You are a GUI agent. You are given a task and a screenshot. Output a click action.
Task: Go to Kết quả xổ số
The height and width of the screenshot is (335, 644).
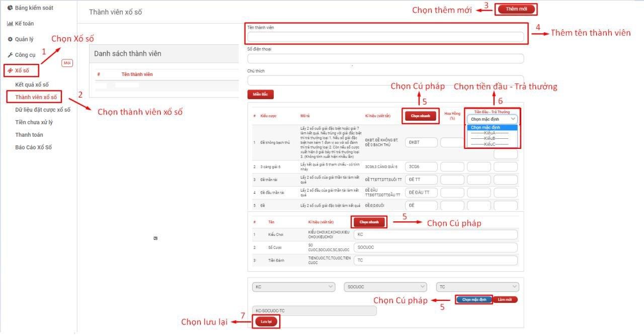[32, 85]
